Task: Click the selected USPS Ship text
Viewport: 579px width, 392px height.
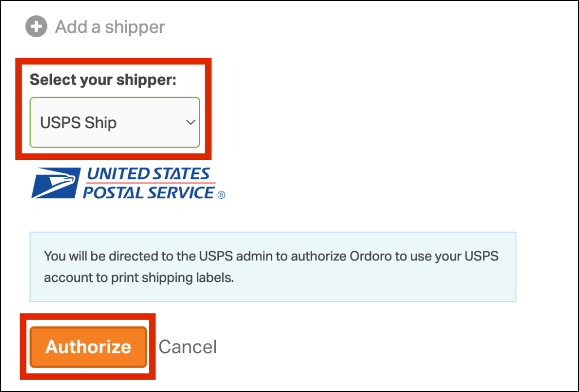Action: (x=78, y=123)
